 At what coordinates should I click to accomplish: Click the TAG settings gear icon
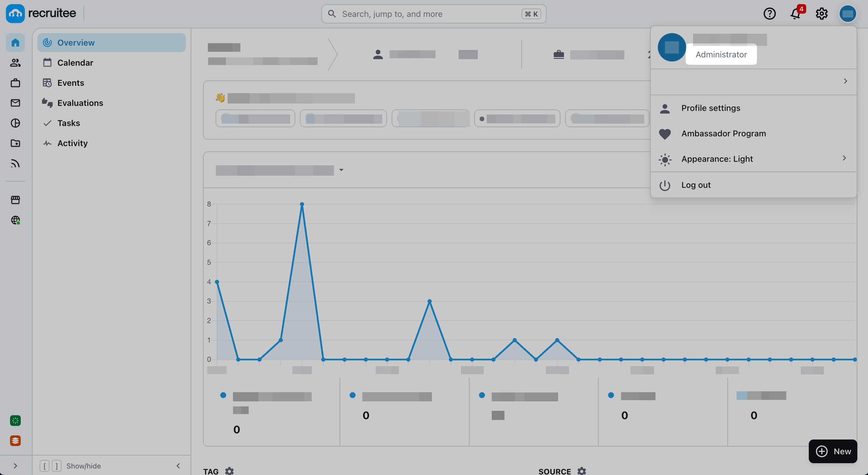point(229,471)
